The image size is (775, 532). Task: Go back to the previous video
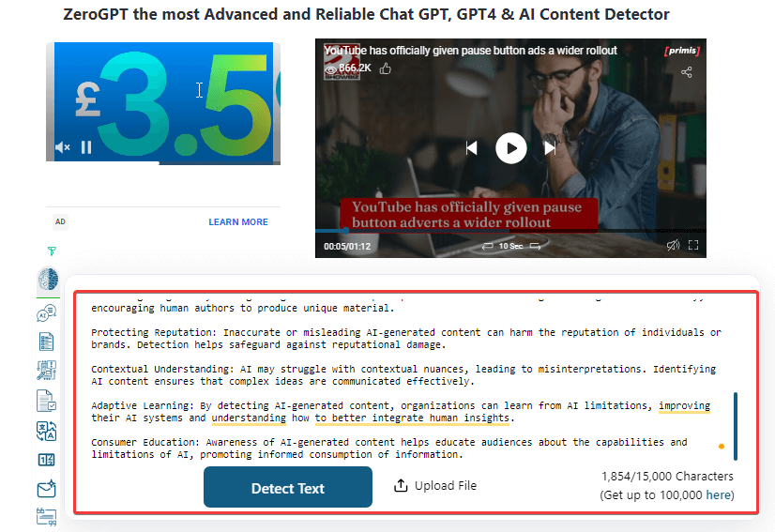(472, 147)
